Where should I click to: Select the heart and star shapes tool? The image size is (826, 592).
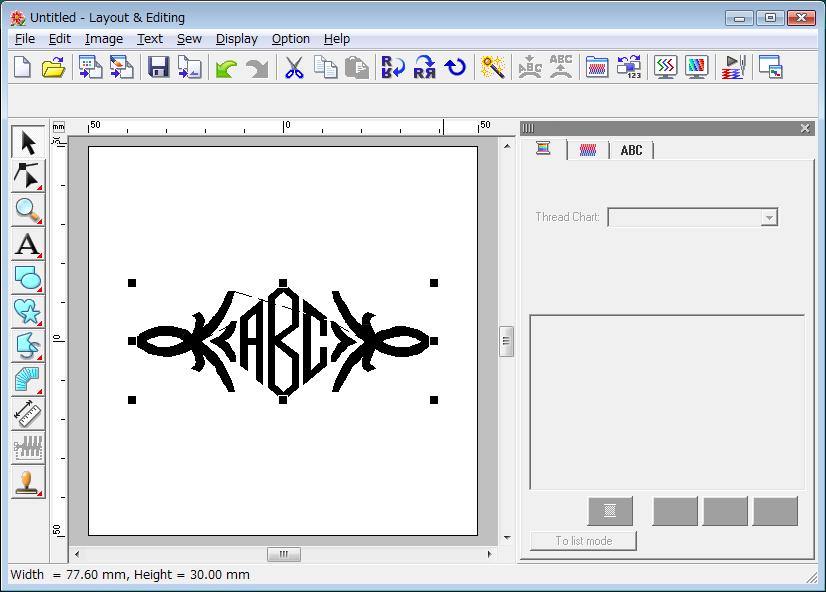[28, 311]
